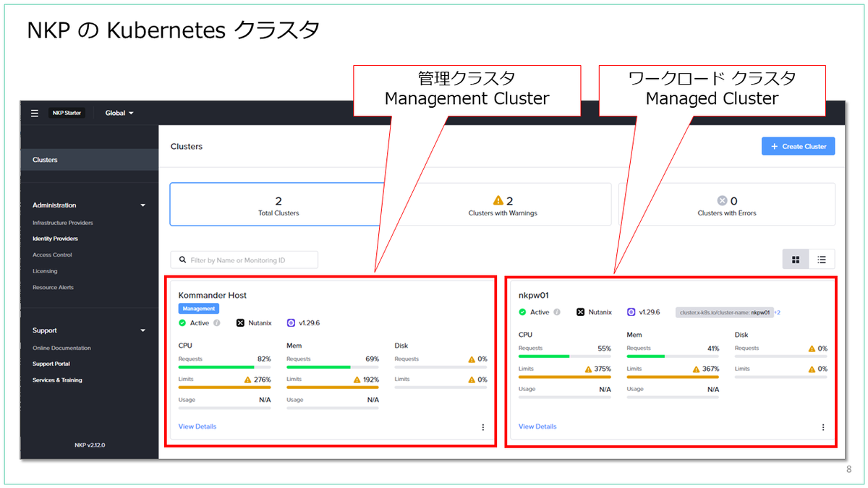The image size is (868, 488).
Task: Click Kommander Host CPU Requests 82% value
Action: (263, 359)
